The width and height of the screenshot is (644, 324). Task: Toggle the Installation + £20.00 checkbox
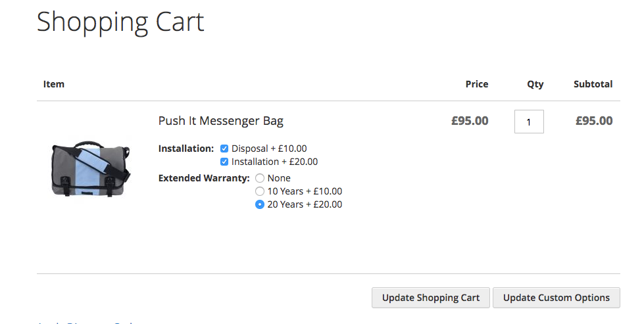tap(224, 162)
